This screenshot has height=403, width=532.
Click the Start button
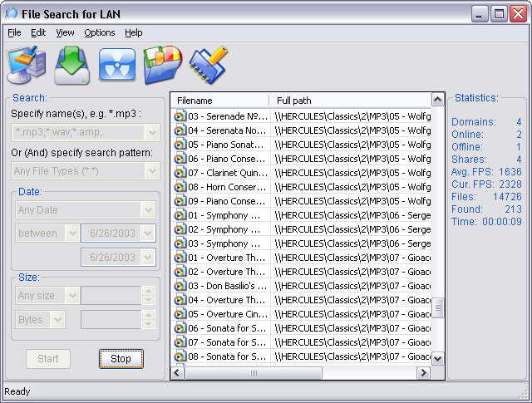click(48, 359)
